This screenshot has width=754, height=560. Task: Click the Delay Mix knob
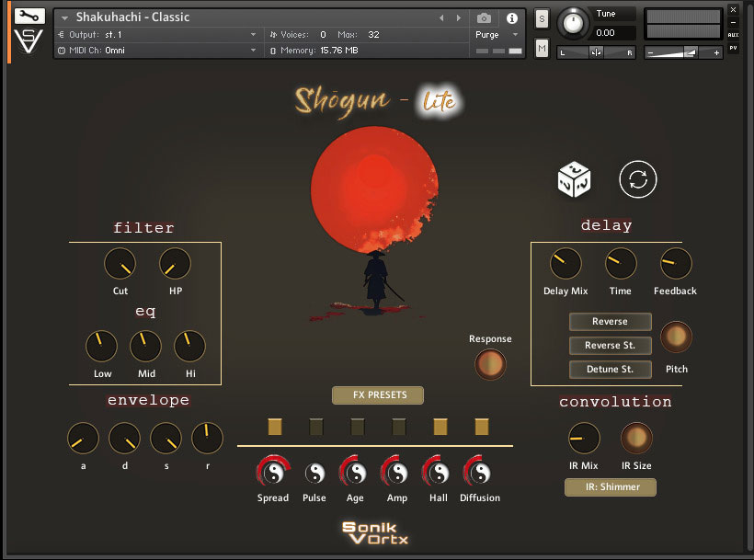click(565, 263)
